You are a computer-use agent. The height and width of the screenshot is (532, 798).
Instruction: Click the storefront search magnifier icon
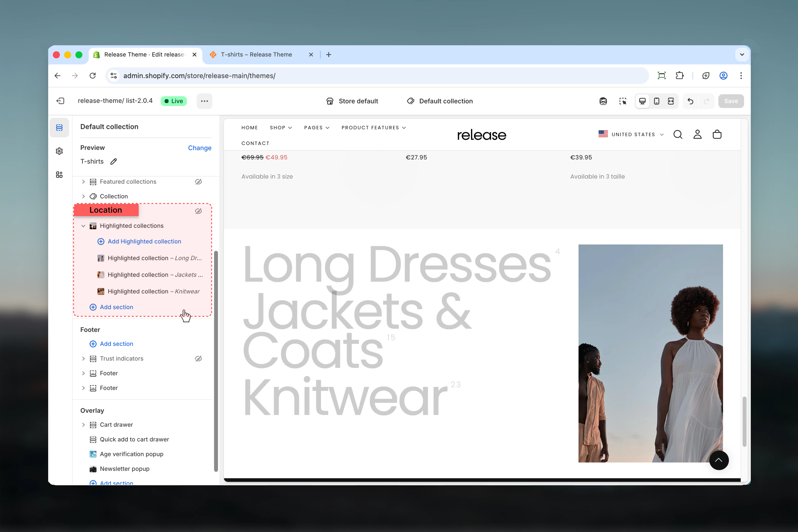678,134
